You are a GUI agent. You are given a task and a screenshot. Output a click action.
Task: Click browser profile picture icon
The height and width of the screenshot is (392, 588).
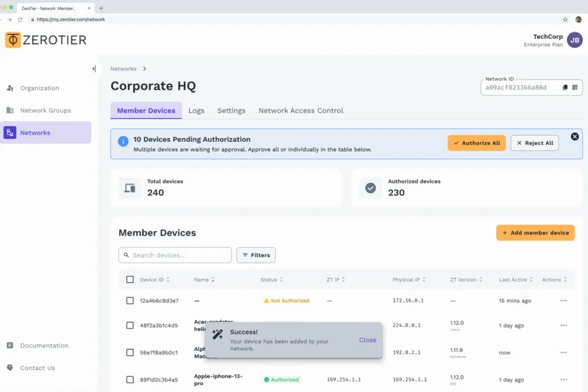[578, 20]
